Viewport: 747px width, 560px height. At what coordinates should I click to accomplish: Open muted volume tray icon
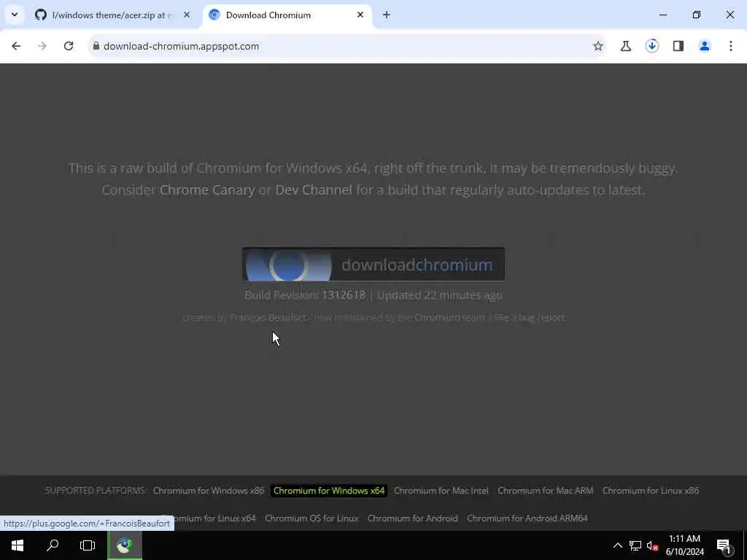click(652, 545)
